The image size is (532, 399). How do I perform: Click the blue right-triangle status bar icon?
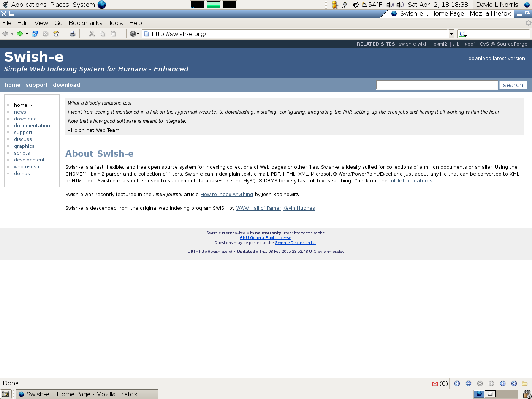(x=503, y=383)
